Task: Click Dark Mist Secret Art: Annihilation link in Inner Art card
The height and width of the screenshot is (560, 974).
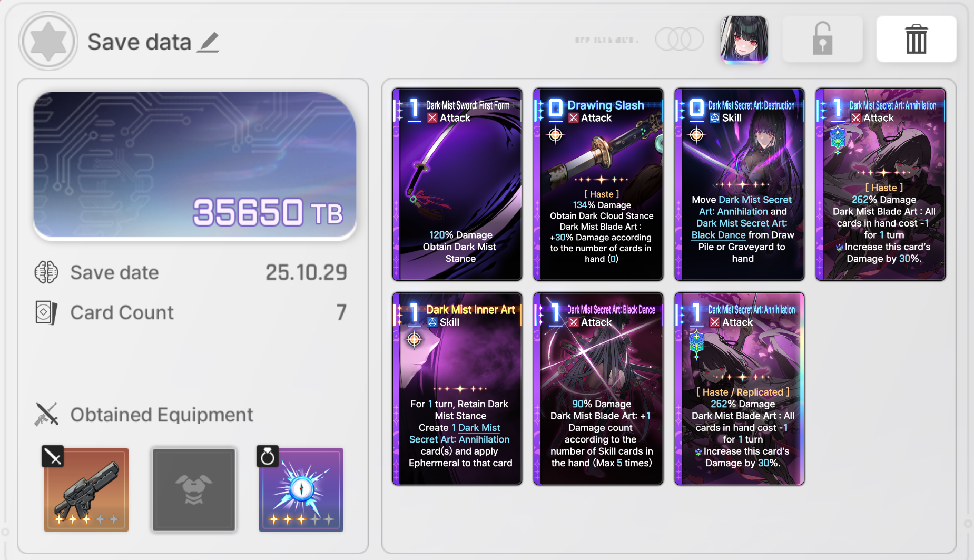Action: point(459,434)
